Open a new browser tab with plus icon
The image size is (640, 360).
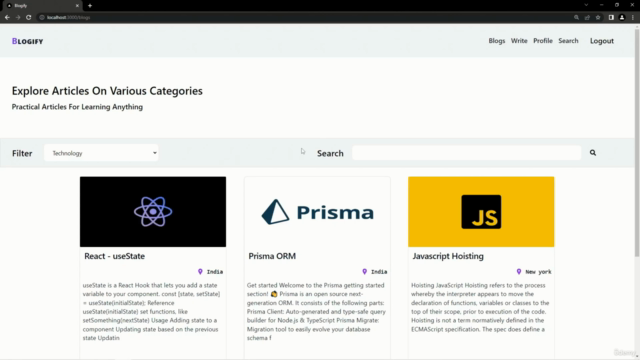(x=90, y=6)
